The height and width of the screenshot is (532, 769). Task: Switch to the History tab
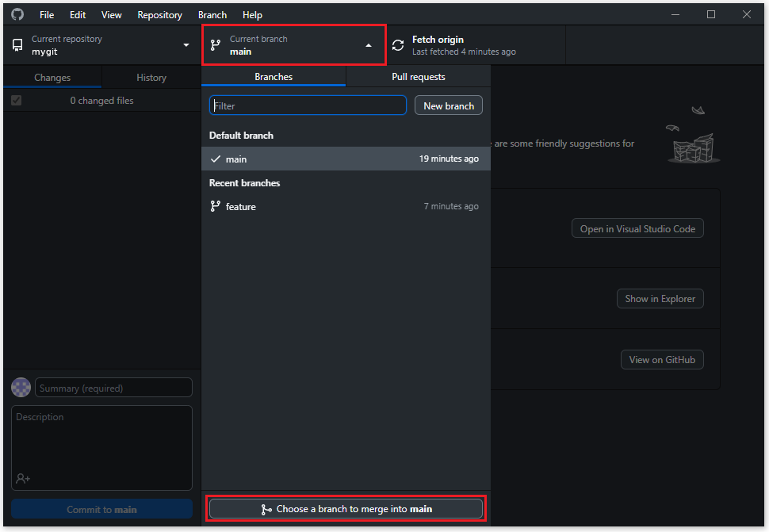click(151, 77)
